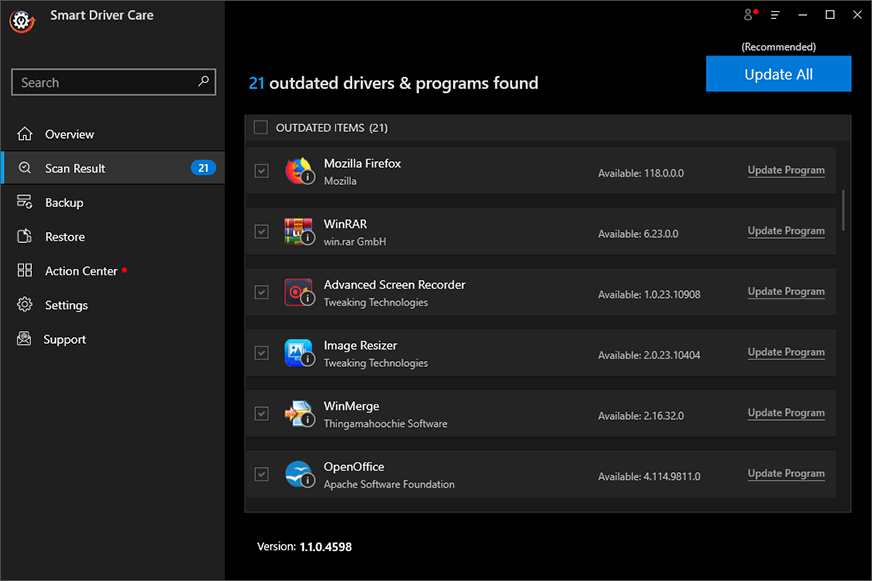This screenshot has width=872, height=581.
Task: Go to the Backup page
Action: (64, 202)
